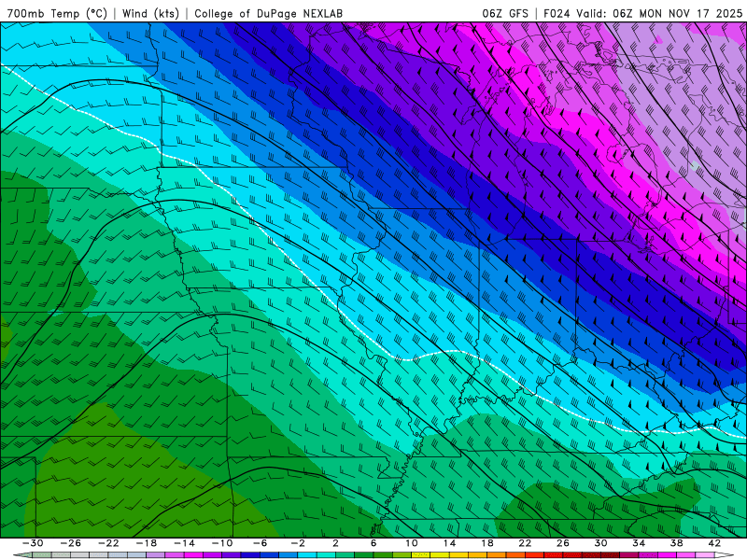The image size is (747, 560).
Task: Click the "700mb Temp (°C)" title text
Action: pyautogui.click(x=57, y=13)
